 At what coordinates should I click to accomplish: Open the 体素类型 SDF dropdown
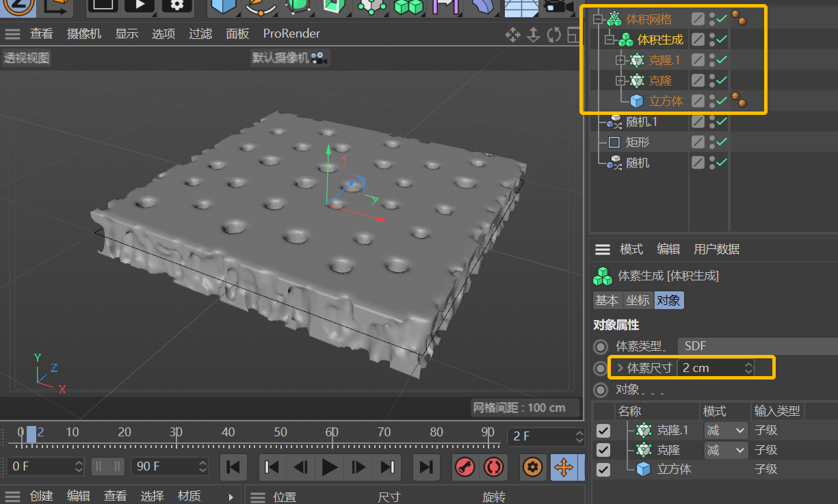coord(757,347)
